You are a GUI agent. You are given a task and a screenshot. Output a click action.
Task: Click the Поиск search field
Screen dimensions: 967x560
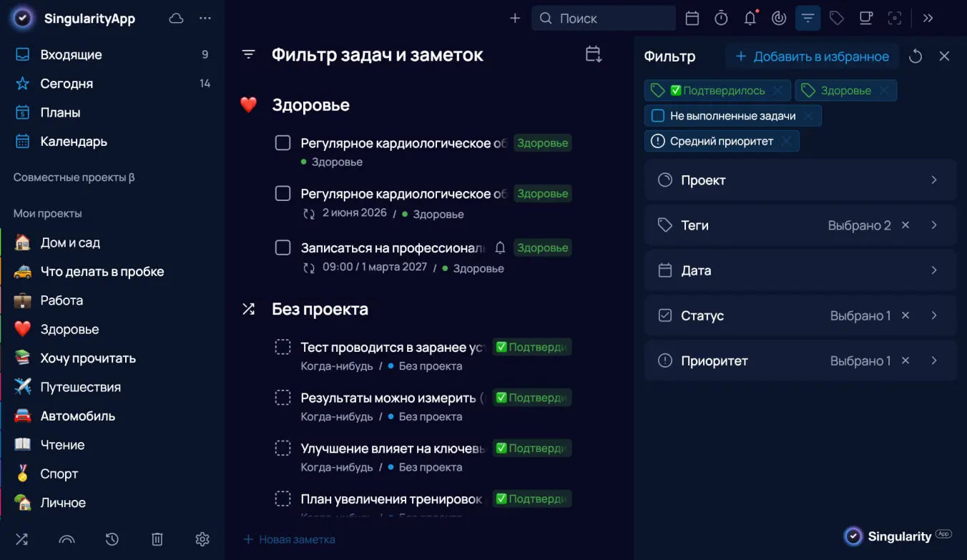(604, 19)
